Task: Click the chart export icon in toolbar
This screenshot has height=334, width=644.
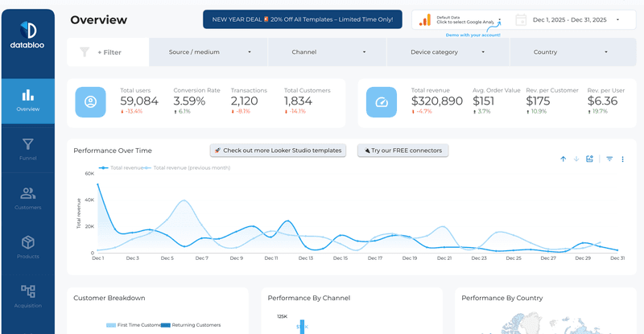Action: click(x=590, y=159)
